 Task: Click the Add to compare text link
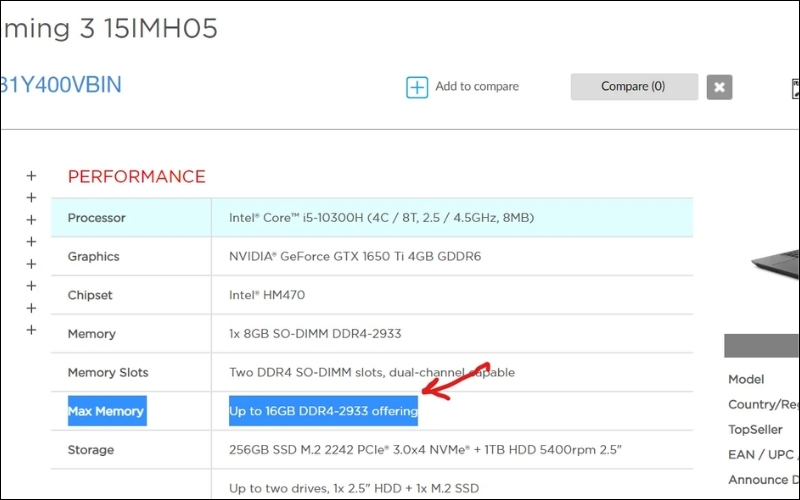(x=477, y=87)
